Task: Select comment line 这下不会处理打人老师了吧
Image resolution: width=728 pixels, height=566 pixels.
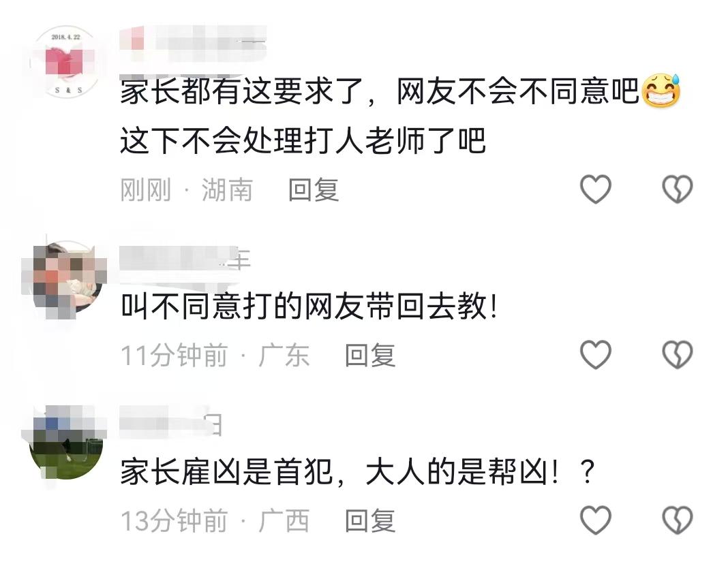Action: point(303,140)
